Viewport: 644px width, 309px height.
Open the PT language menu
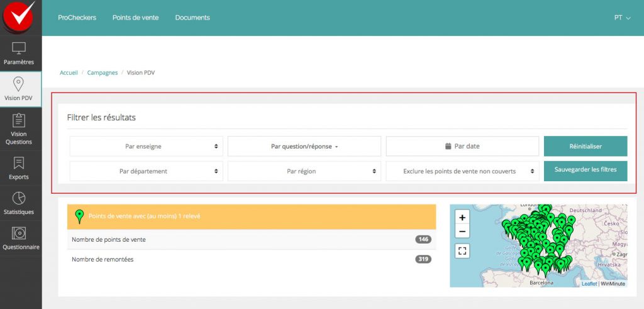tap(622, 18)
